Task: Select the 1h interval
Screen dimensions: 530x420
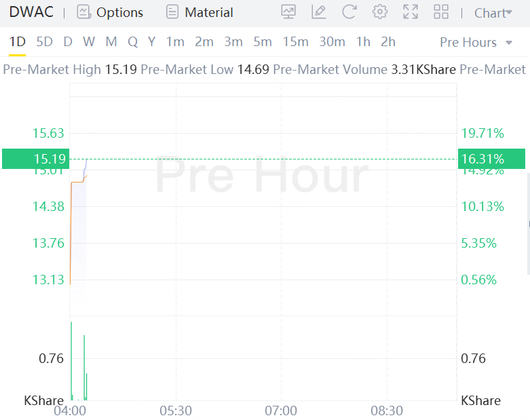Action: click(363, 42)
